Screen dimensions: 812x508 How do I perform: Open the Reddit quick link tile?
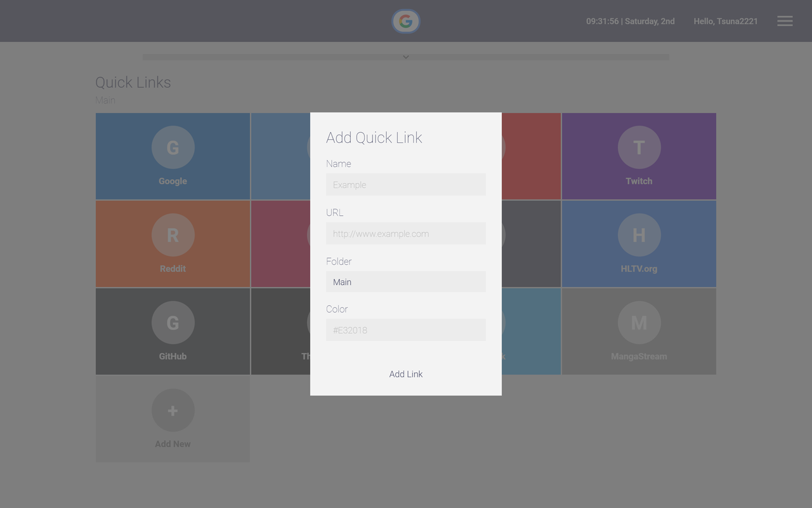click(173, 244)
